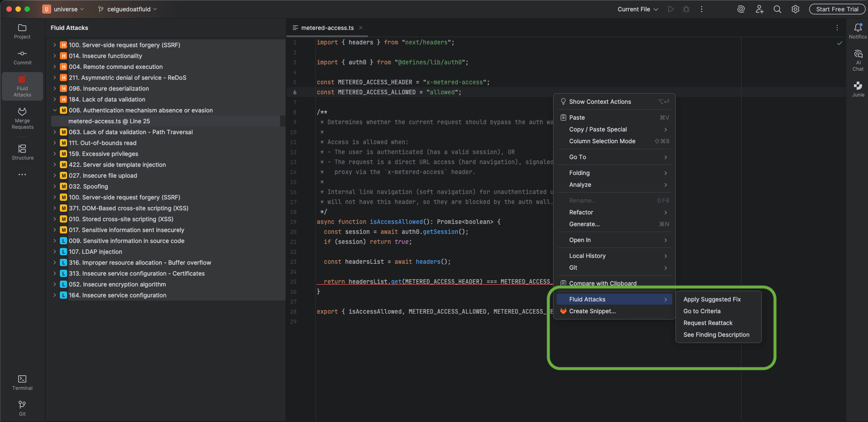Select Paste from context menu
This screenshot has height=422, width=868.
614,117
